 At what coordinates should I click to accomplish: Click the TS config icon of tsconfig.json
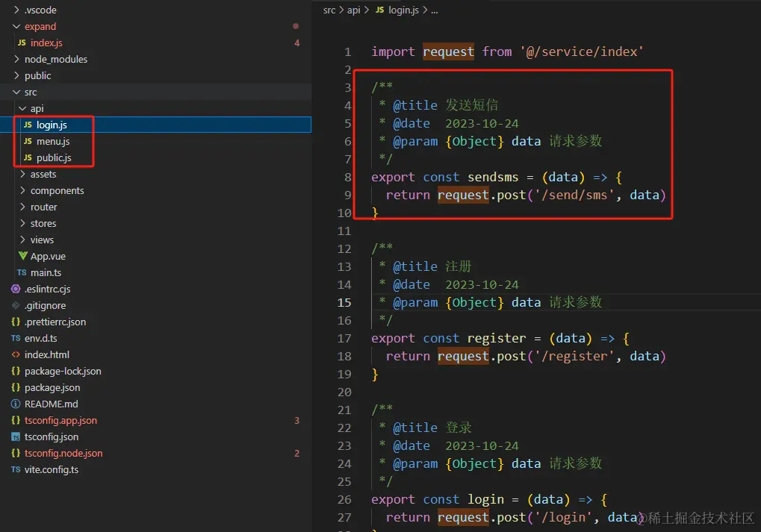[x=16, y=437]
